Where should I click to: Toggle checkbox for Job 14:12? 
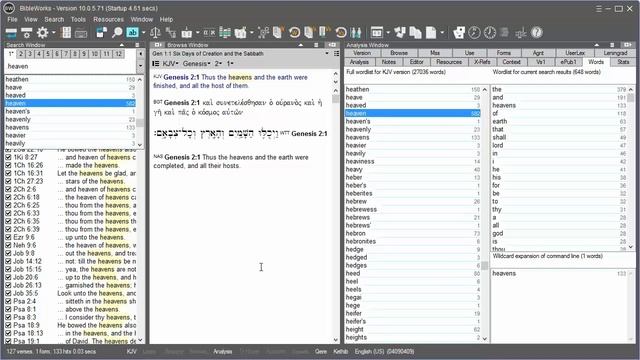click(x=8, y=261)
